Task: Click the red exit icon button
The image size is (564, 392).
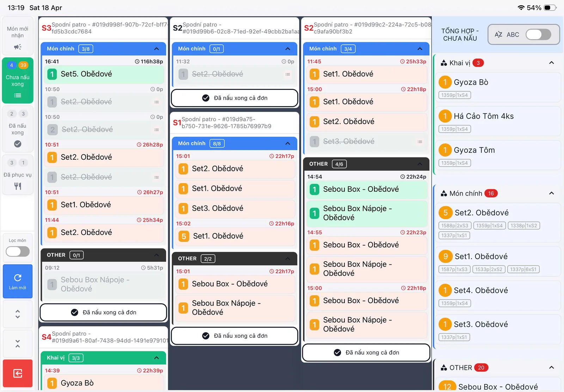Action: click(x=18, y=373)
